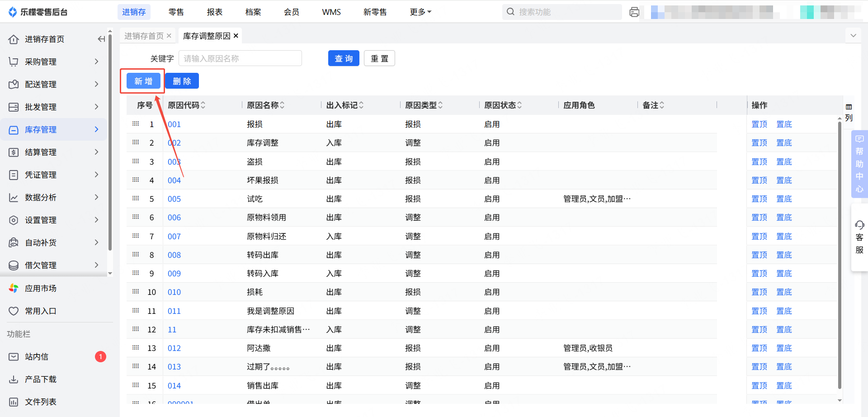
Task: Click the 站内信 mail icon
Action: (14, 357)
